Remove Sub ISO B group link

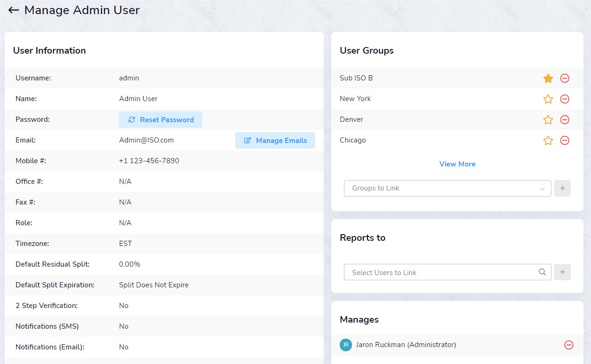point(565,79)
